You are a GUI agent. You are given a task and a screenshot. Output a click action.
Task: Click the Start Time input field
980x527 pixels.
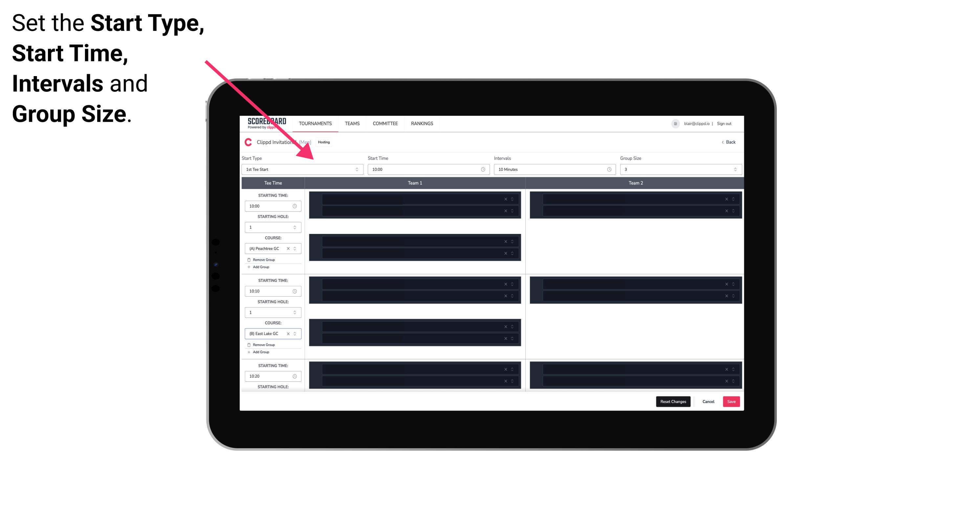(x=428, y=169)
